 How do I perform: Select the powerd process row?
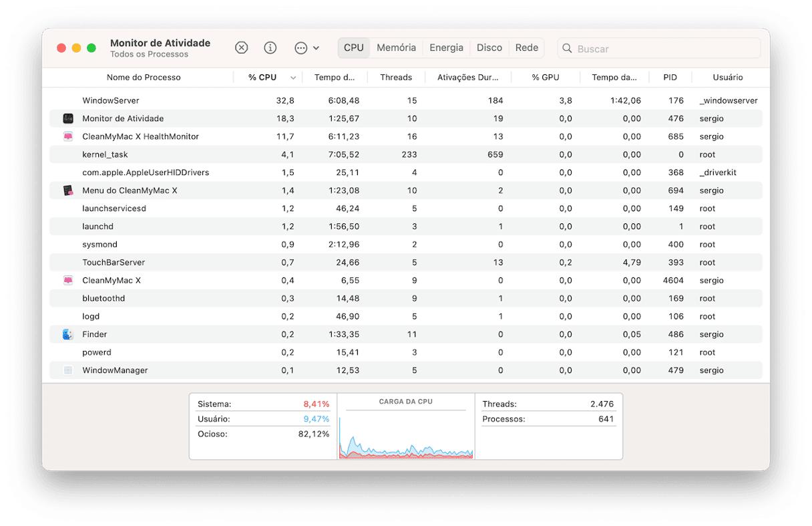click(406, 352)
